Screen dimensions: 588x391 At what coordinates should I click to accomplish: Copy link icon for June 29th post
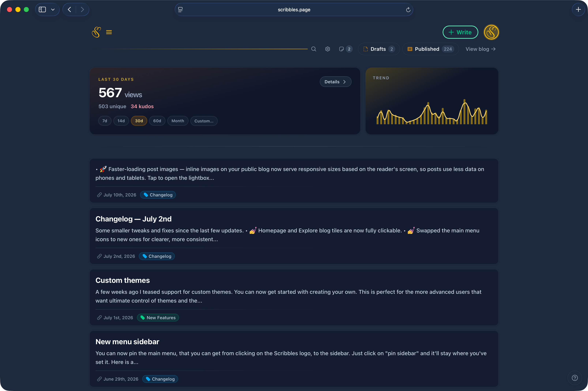(x=99, y=379)
